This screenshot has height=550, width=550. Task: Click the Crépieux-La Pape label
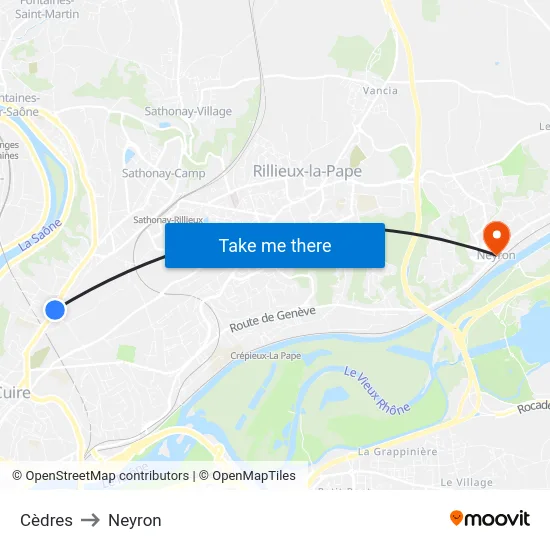(x=266, y=356)
